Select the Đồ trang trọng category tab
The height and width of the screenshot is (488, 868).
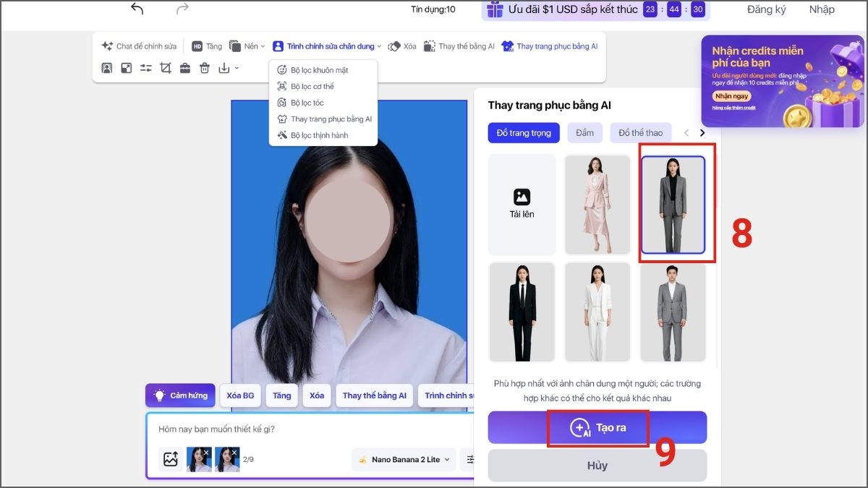coord(524,133)
